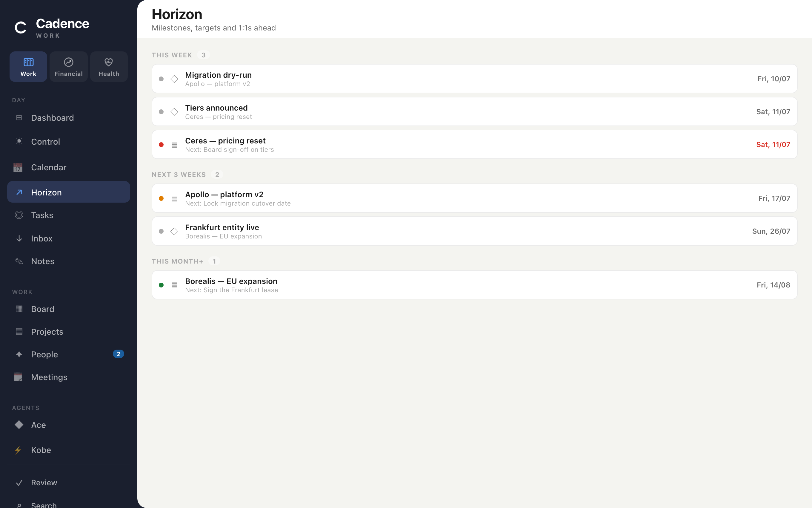Image resolution: width=812 pixels, height=508 pixels.
Task: Open the Meetings section
Action: (x=68, y=377)
